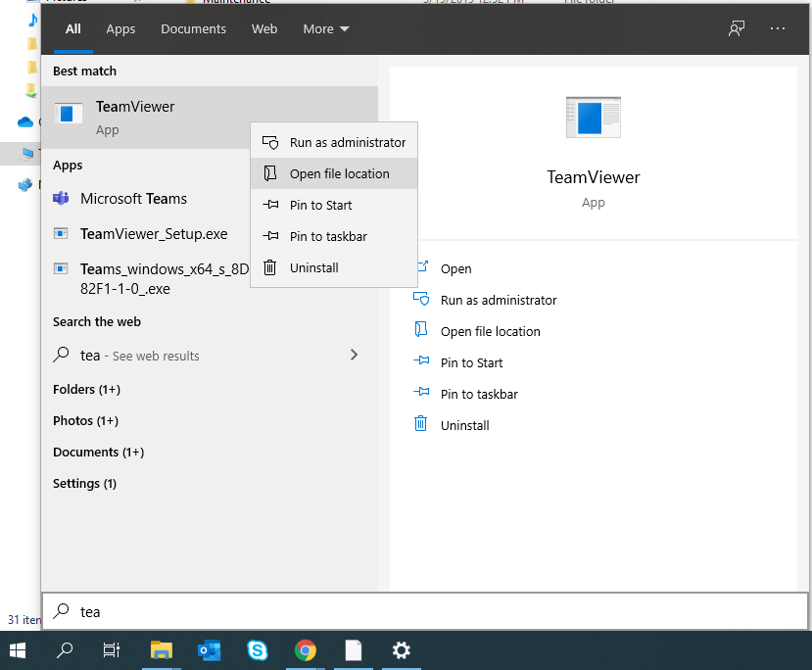The height and width of the screenshot is (670, 812).
Task: Launch Outlook from the taskbar
Action: [x=210, y=649]
